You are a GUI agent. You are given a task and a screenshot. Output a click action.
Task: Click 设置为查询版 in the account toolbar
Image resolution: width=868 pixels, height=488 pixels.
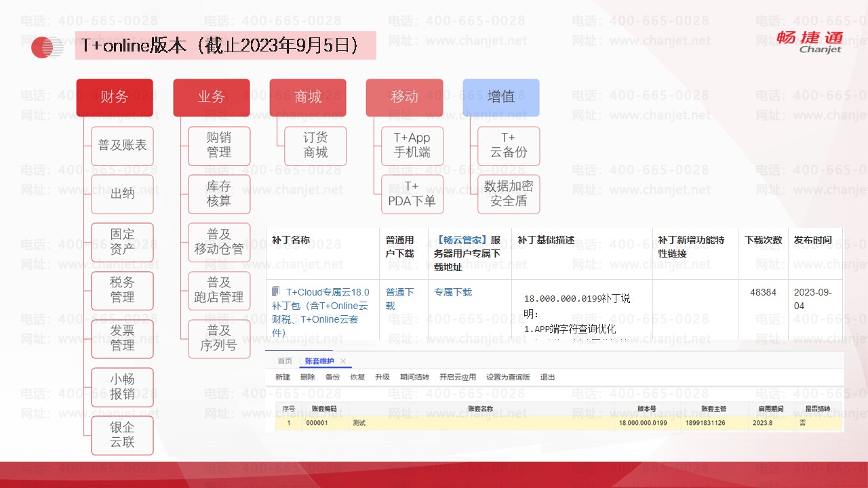[x=508, y=378]
